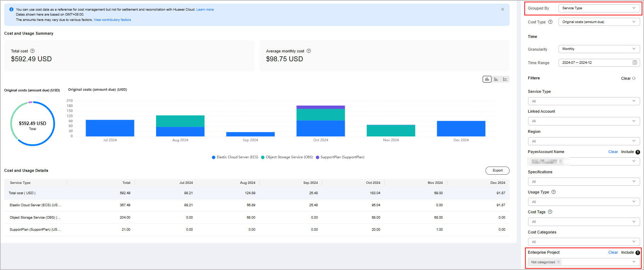This screenshot has height=270, width=644.
Task: Clear all filters
Action: click(628, 78)
